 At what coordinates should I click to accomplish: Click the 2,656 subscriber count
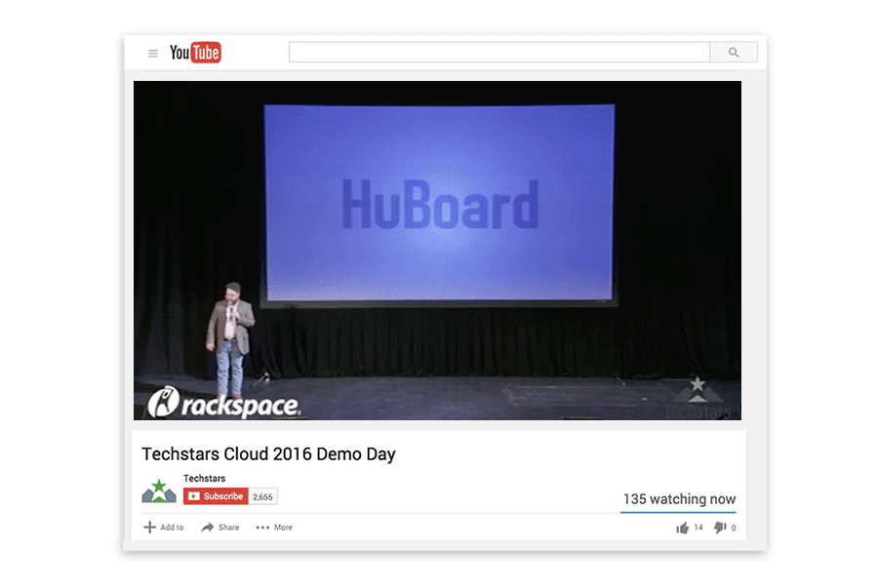262,496
